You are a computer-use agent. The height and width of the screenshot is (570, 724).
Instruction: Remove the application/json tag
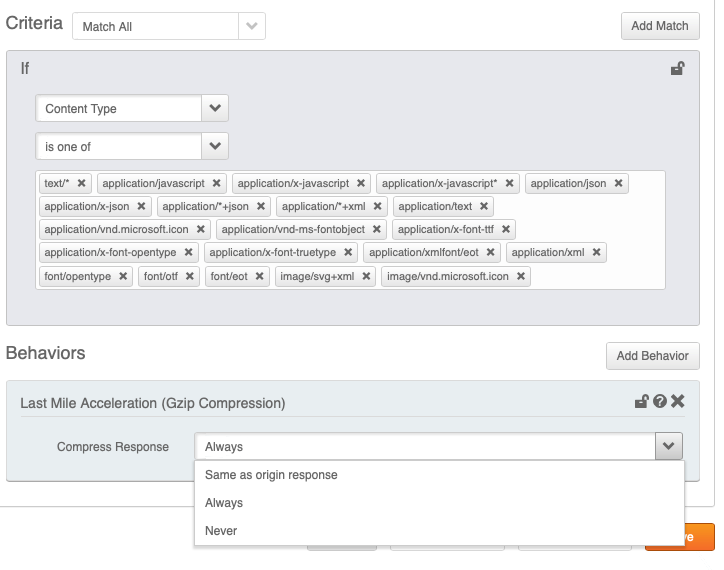(619, 184)
